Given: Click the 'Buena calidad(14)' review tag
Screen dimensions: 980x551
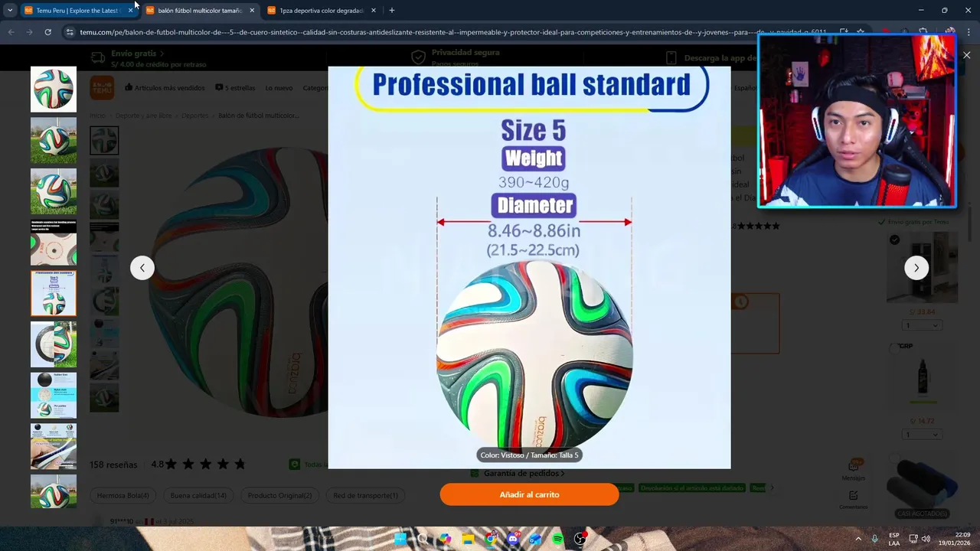Looking at the screenshot, I should (198, 495).
